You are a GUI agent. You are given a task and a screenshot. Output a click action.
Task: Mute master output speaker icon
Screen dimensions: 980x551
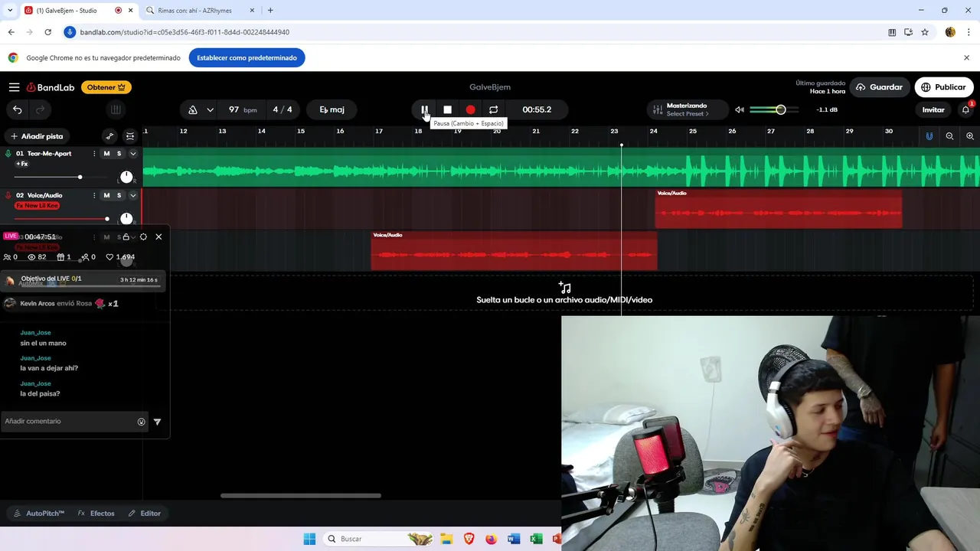[x=740, y=109]
